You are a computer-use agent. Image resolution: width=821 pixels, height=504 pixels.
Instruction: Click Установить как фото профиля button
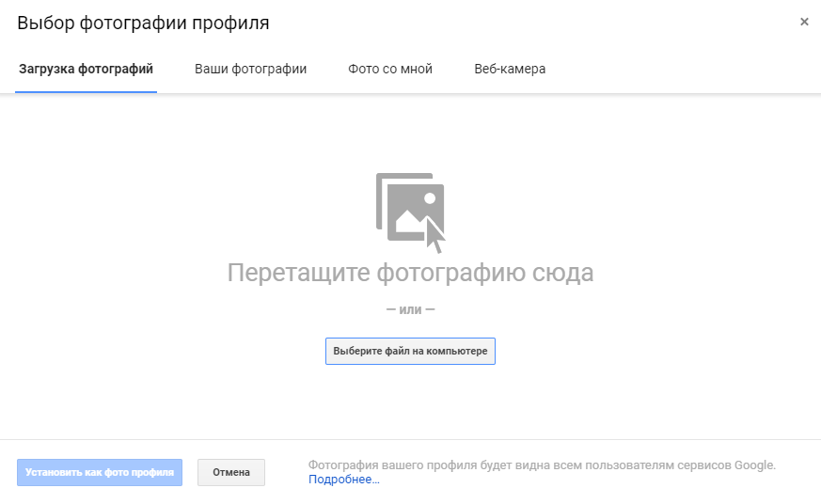tap(100, 472)
